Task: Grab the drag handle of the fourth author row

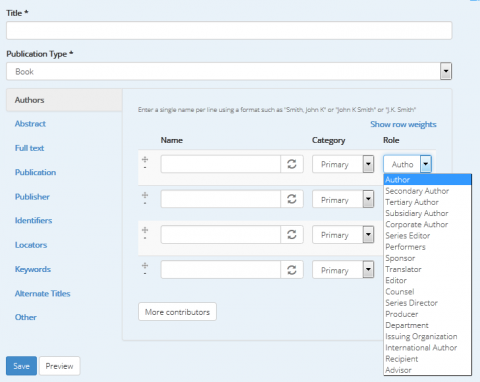Action: pyautogui.click(x=145, y=266)
